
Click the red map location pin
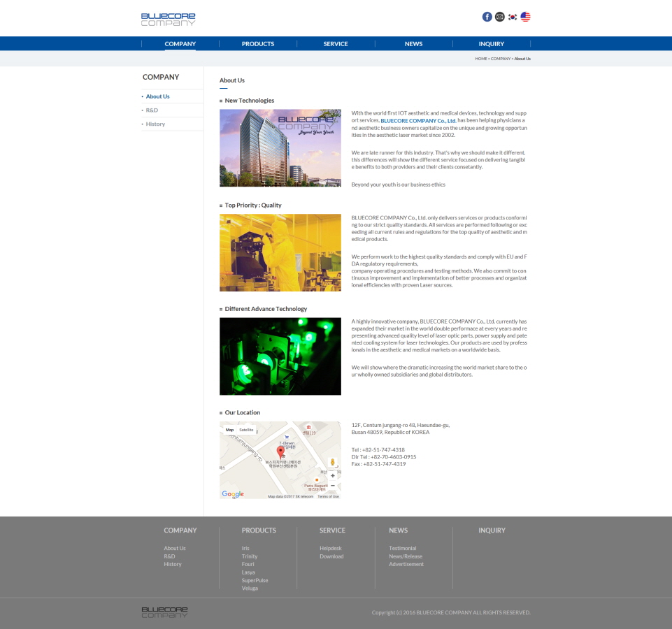280,451
